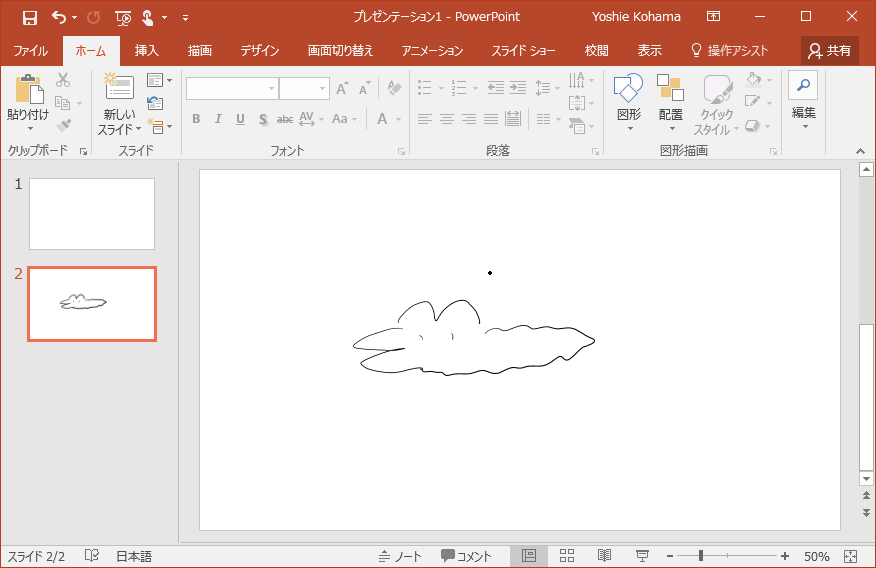The width and height of the screenshot is (876, 568).
Task: Toggle the ノート notes pane
Action: point(400,556)
